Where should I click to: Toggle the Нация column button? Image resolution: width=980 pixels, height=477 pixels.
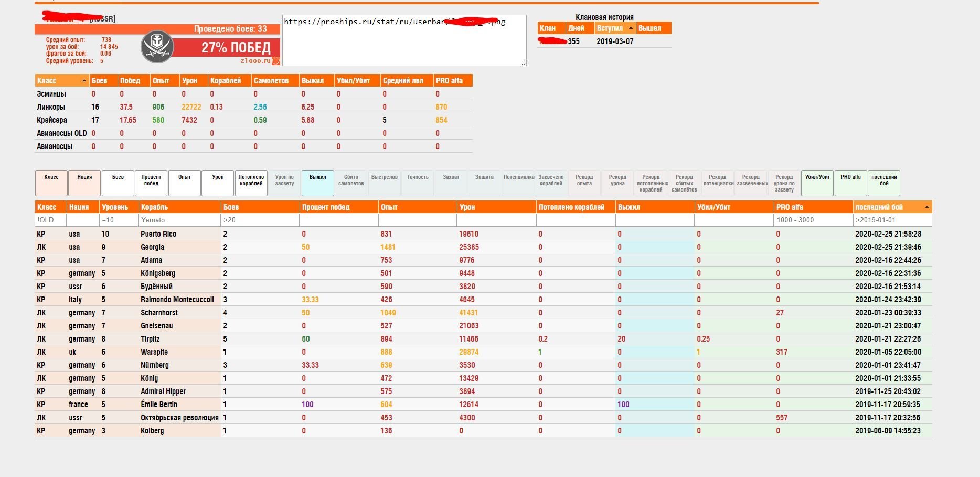coord(84,183)
